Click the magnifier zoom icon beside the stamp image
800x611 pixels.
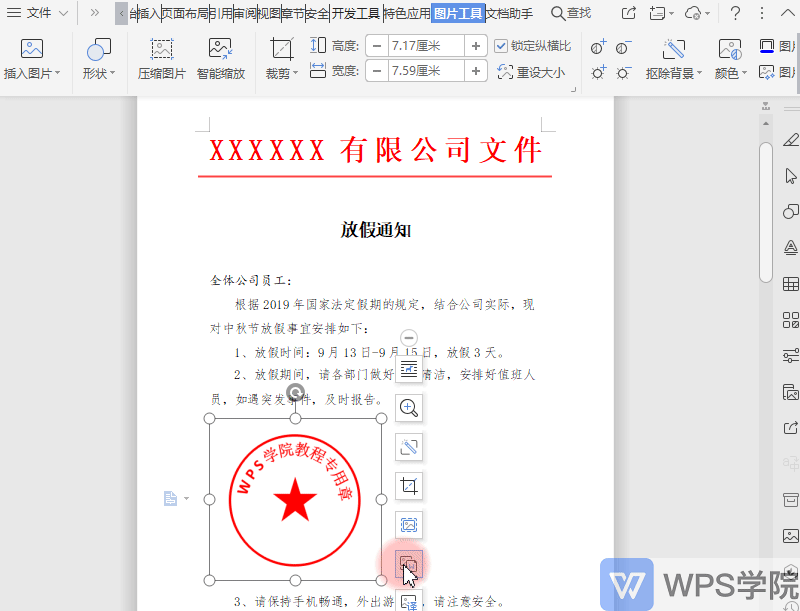pyautogui.click(x=408, y=407)
